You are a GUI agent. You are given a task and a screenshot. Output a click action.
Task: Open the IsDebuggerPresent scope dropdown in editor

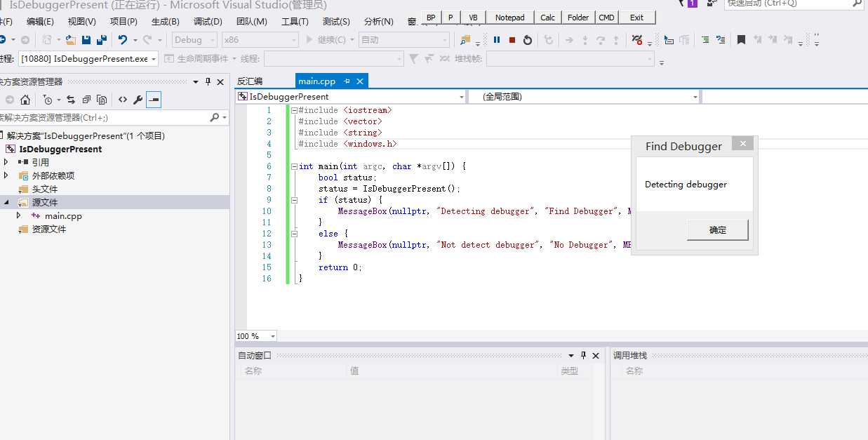(350, 97)
